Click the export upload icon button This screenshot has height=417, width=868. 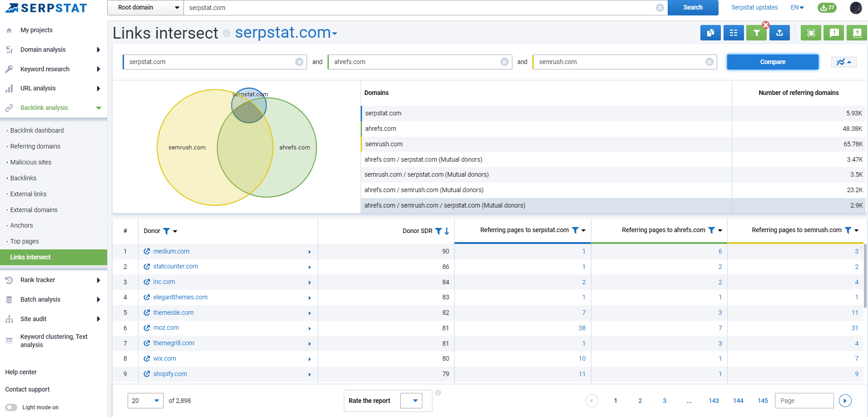(x=779, y=33)
